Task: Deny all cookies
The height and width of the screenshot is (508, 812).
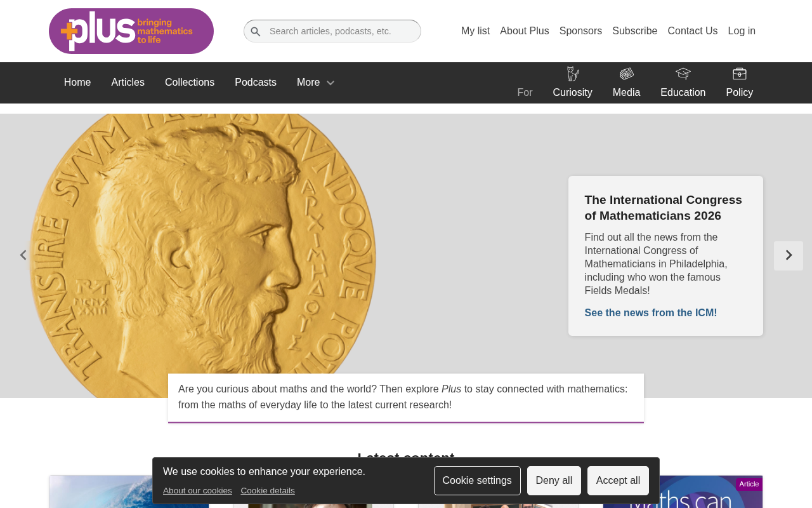Action: [x=554, y=481]
